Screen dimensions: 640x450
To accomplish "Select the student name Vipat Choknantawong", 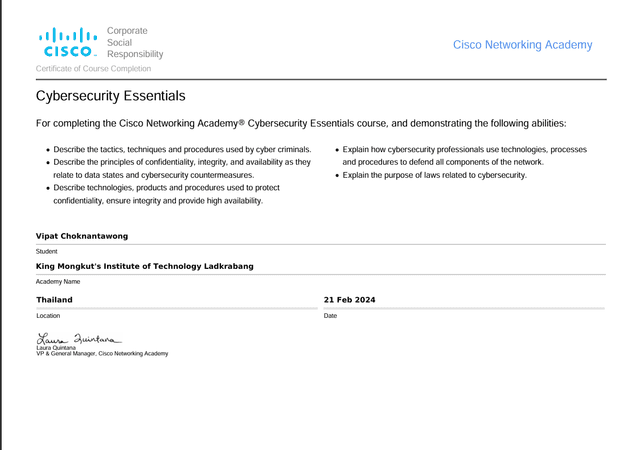I will (x=82, y=236).
